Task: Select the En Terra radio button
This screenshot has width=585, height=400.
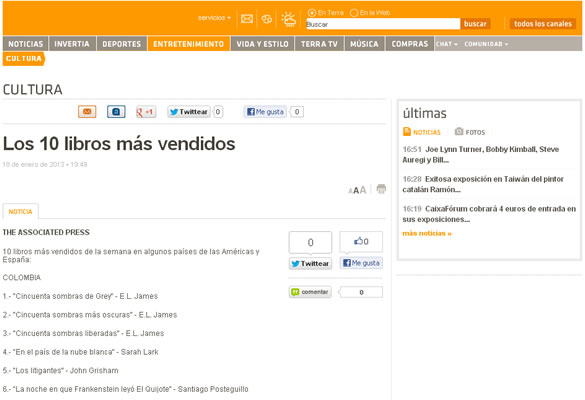Action: point(312,13)
